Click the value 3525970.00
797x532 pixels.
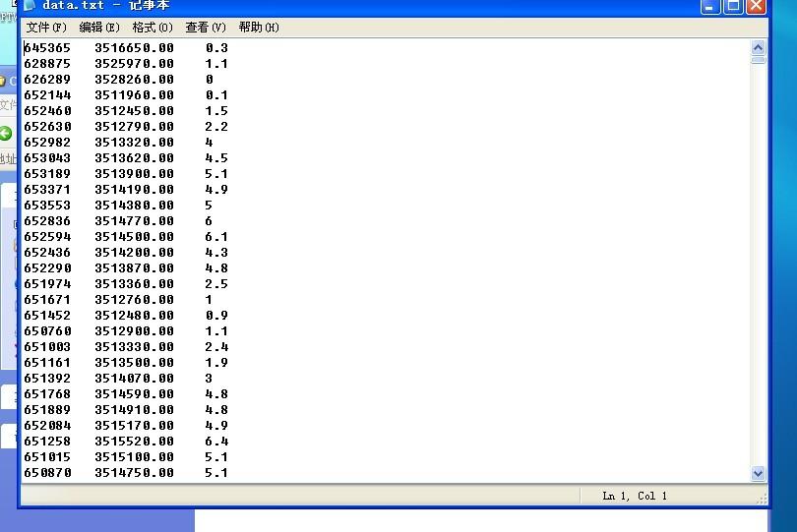(134, 64)
